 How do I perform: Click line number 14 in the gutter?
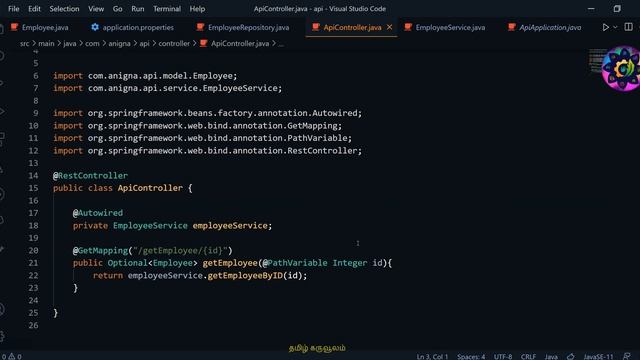[33, 176]
